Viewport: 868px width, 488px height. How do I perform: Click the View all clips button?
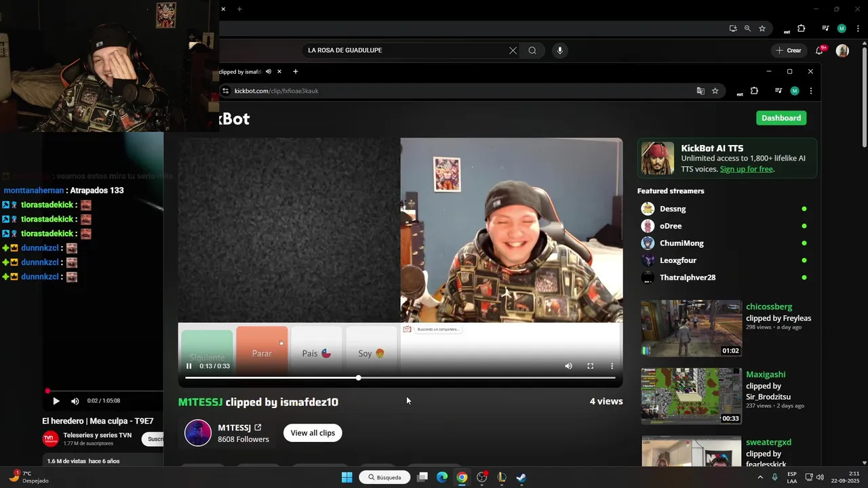tap(313, 433)
